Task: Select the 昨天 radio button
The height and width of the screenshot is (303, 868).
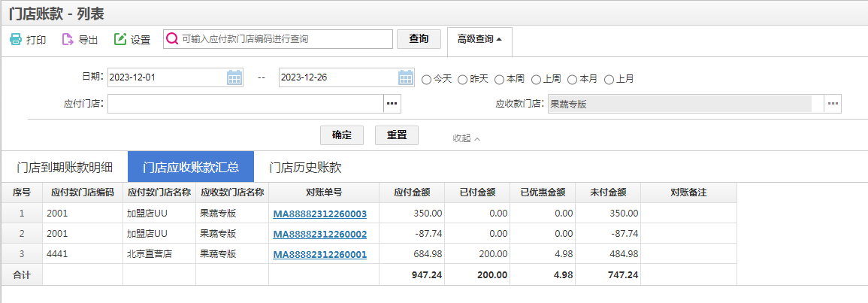Action: [463, 79]
